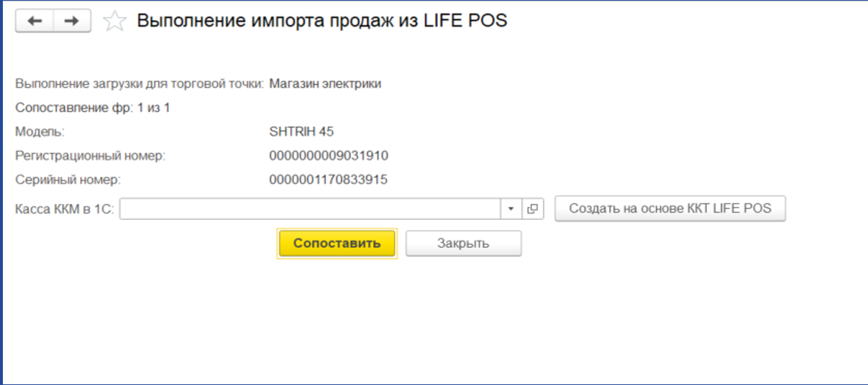Click the Касса ККМ в 1С label
Viewport: 868px width, 385px height.
coord(65,209)
